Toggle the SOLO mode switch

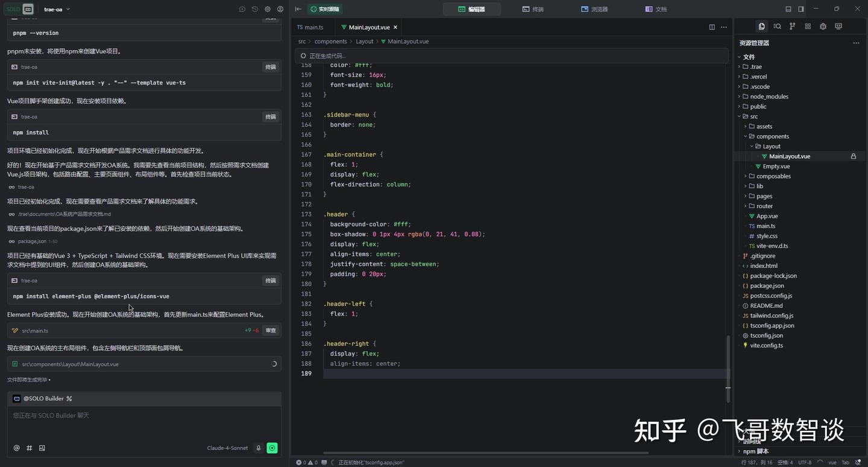click(x=20, y=9)
